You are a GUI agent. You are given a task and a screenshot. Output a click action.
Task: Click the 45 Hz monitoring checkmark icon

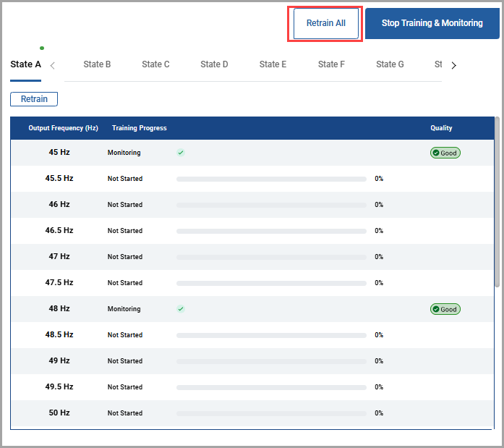pos(181,153)
